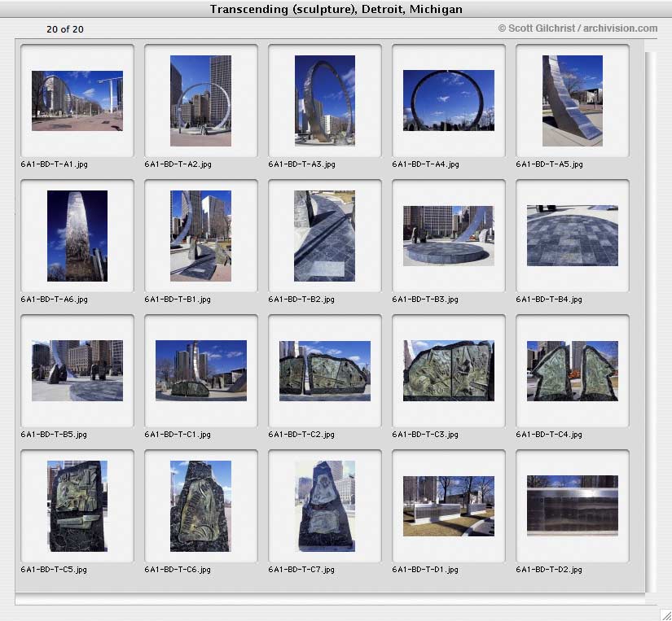The height and width of the screenshot is (621, 672).
Task: Click the filename label 6A1-BD-T-B2.jpg
Action: tap(301, 300)
